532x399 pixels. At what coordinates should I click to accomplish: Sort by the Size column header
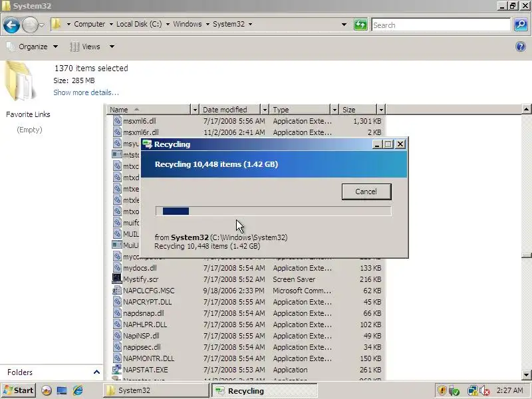point(358,110)
